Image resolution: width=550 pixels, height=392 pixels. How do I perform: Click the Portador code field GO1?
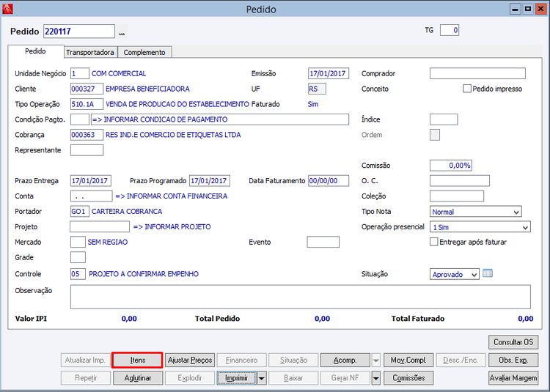(80, 212)
